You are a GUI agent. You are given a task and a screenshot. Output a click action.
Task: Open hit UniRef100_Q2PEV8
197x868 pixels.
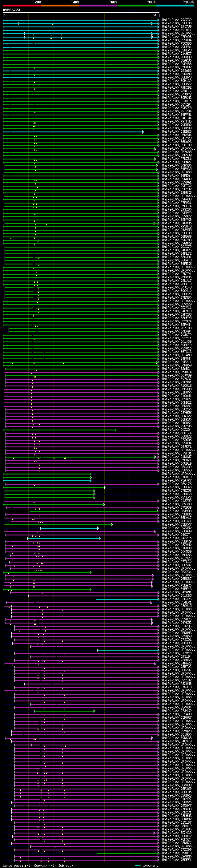[x=177, y=50]
